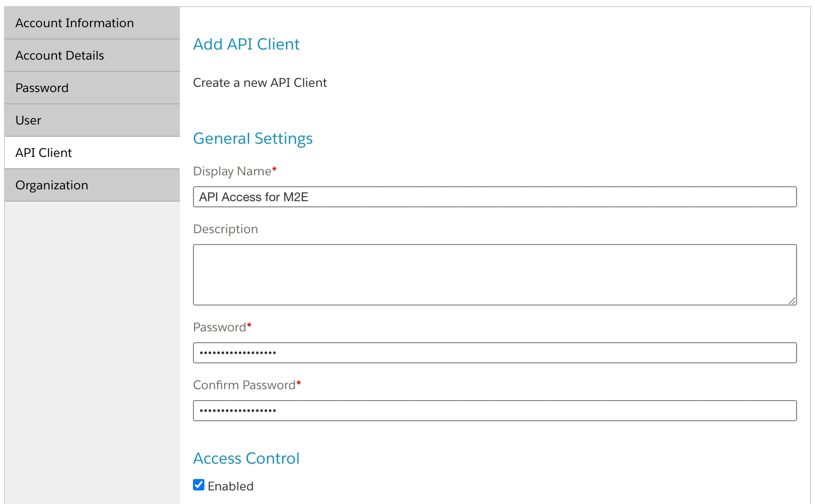815x504 pixels.
Task: Focus the empty Description text area
Action: [494, 274]
